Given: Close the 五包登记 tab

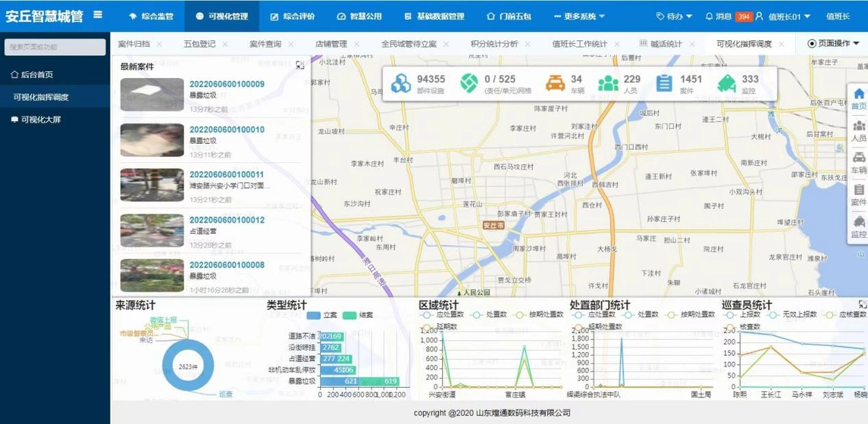Looking at the screenshot, I should click(224, 43).
